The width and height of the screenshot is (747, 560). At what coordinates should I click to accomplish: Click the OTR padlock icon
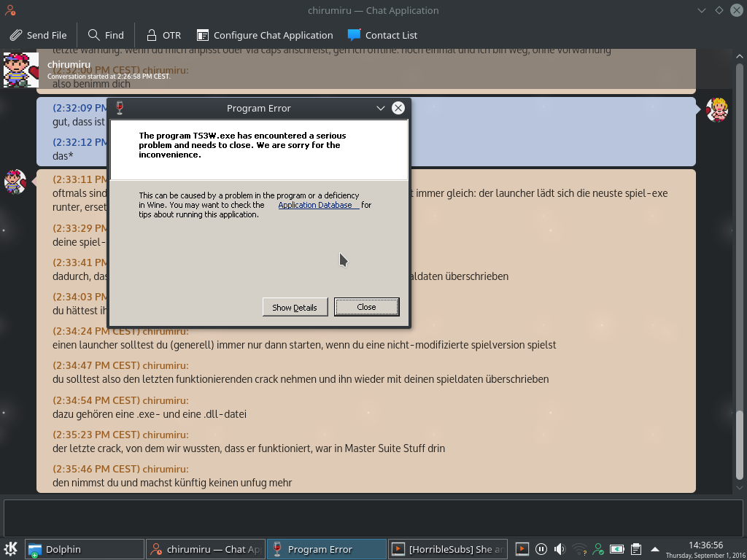pyautogui.click(x=152, y=35)
